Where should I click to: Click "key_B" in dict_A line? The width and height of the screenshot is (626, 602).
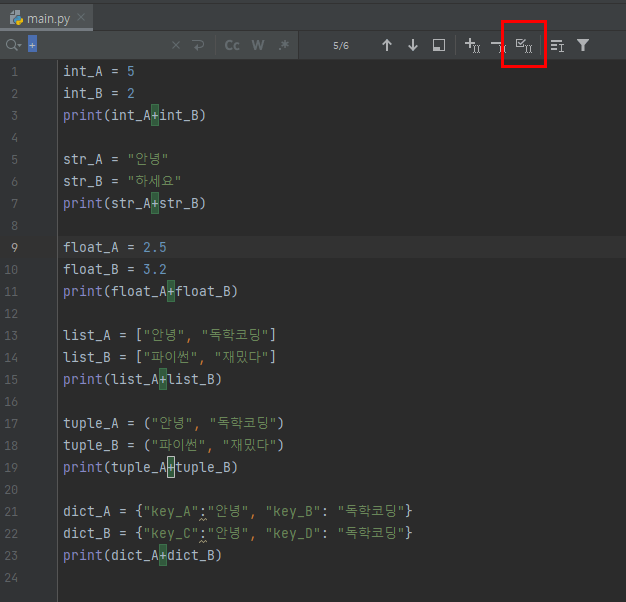point(294,511)
